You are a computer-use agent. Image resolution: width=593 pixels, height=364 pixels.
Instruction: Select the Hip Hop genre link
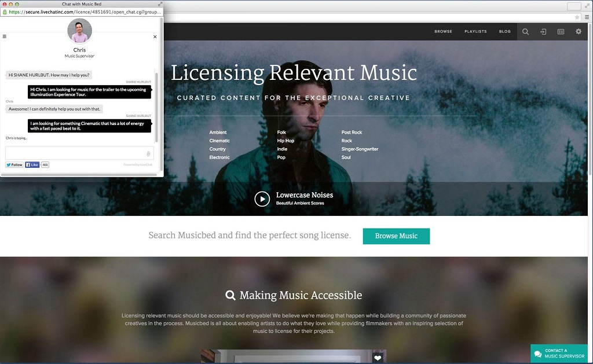pyautogui.click(x=285, y=141)
